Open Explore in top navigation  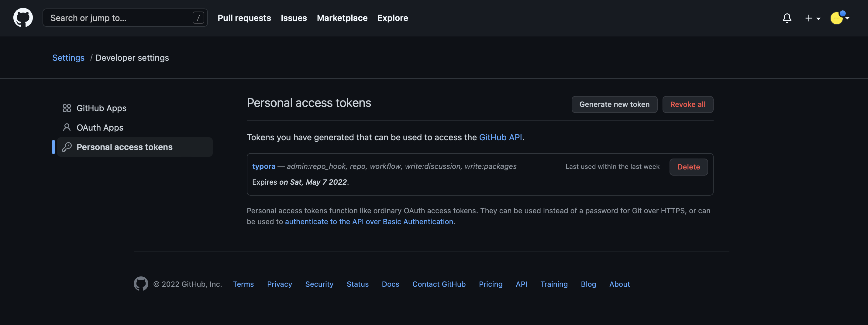click(393, 18)
